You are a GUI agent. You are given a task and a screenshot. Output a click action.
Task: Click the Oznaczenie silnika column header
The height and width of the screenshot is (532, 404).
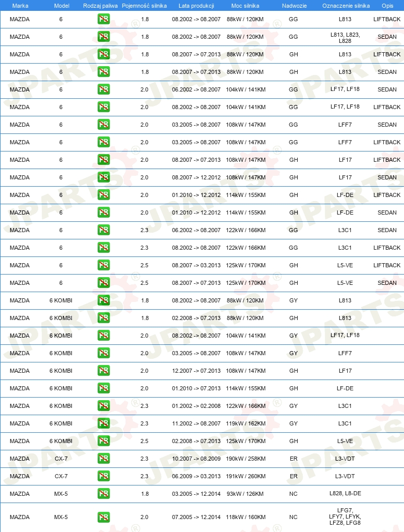point(346,6)
